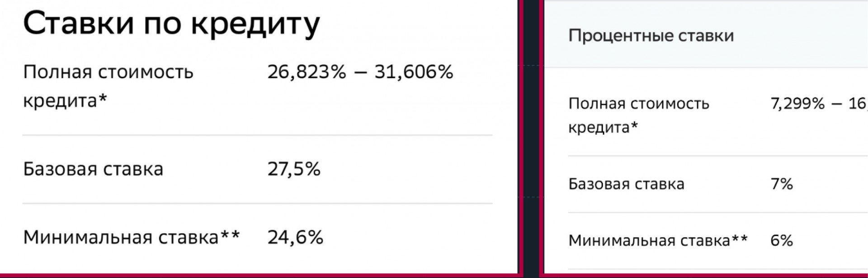
Task: Click "Минимальная ставка**" label in left panel
Action: [x=131, y=237]
